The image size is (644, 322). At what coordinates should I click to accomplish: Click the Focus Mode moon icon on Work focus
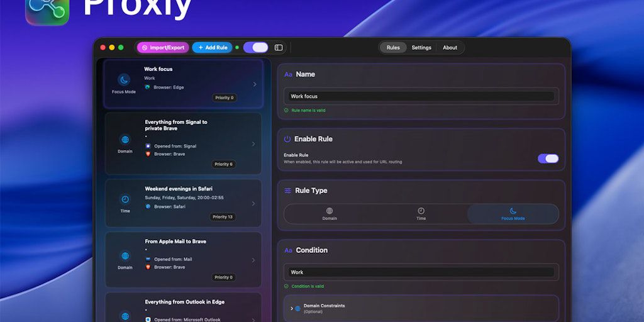click(x=124, y=80)
